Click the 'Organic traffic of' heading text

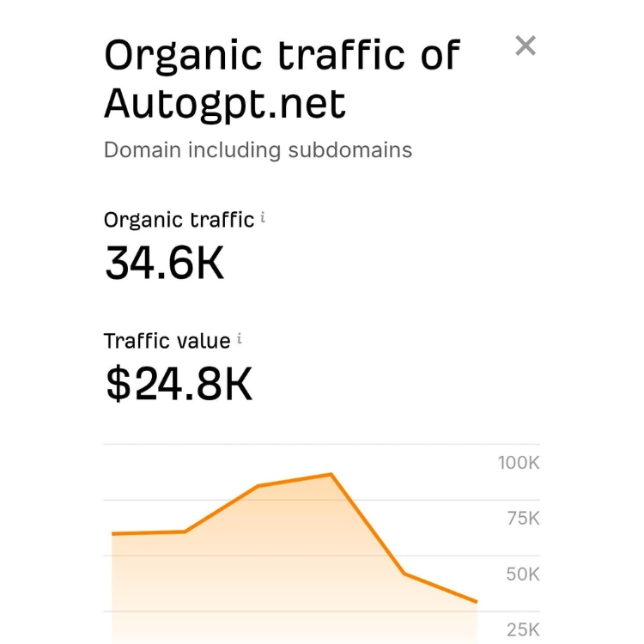[283, 55]
